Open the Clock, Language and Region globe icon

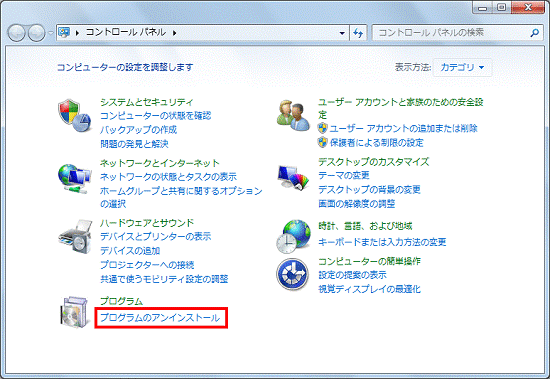pos(293,237)
